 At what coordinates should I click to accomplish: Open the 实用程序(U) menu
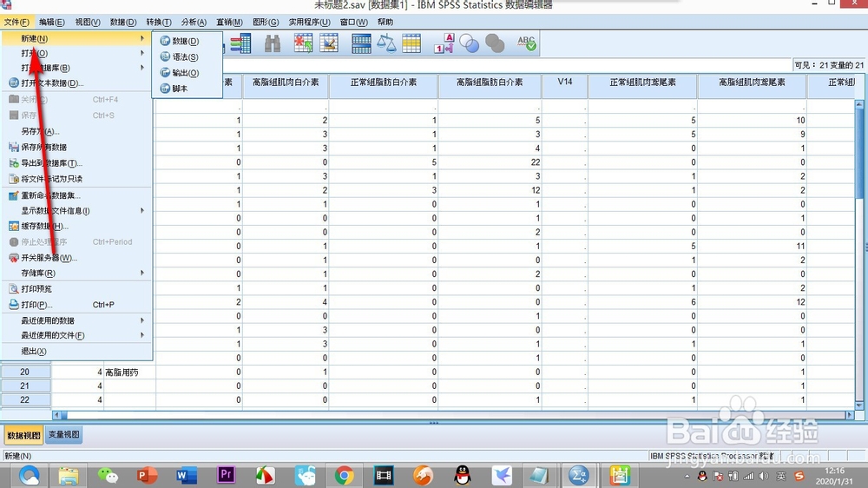tap(309, 22)
